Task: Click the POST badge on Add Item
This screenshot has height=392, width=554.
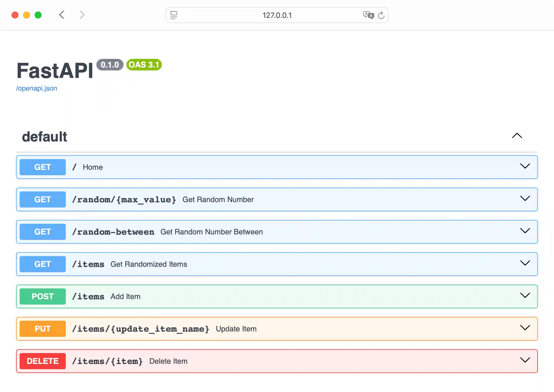Action: click(42, 296)
